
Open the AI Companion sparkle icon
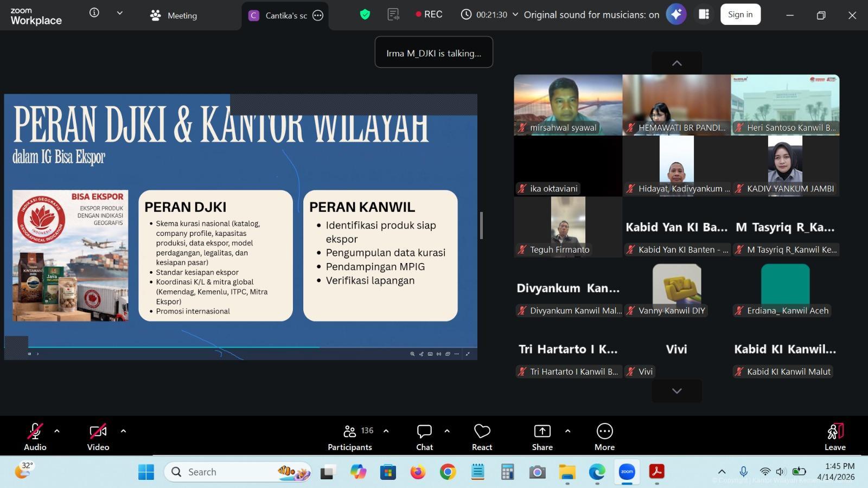tap(676, 15)
